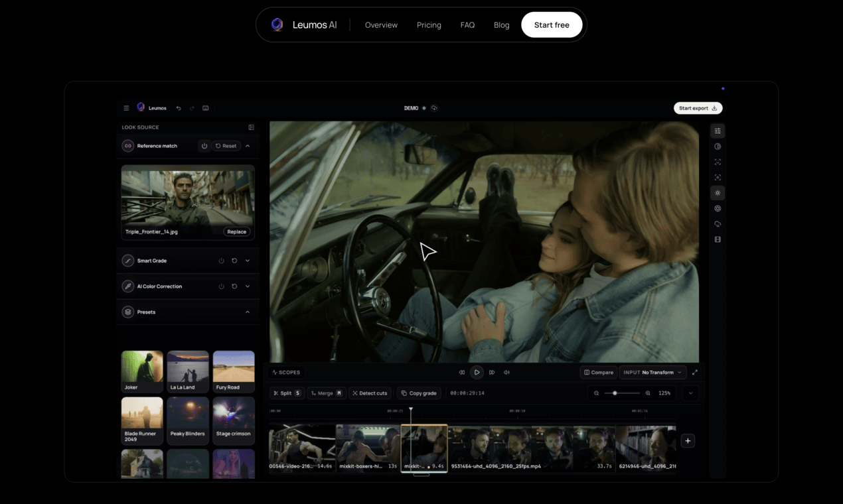843x504 pixels.
Task: Reset the Smart Grade settings icon
Action: 234,261
